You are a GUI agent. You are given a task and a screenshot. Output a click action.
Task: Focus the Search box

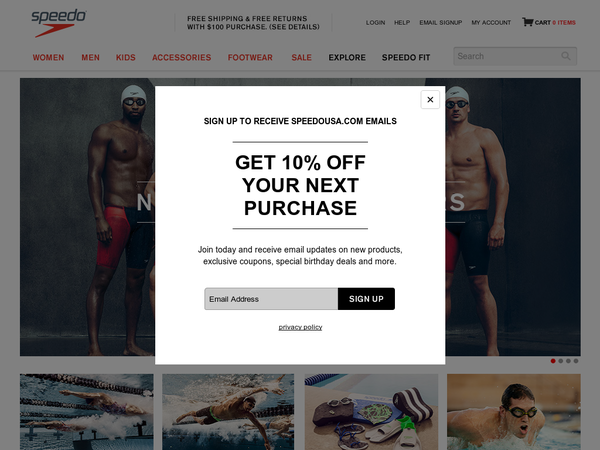pyautogui.click(x=515, y=56)
